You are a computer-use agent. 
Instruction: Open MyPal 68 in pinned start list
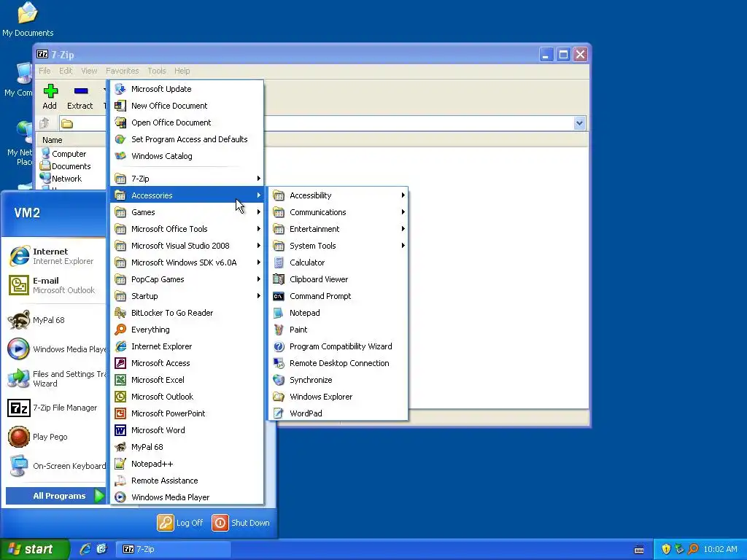click(55, 320)
